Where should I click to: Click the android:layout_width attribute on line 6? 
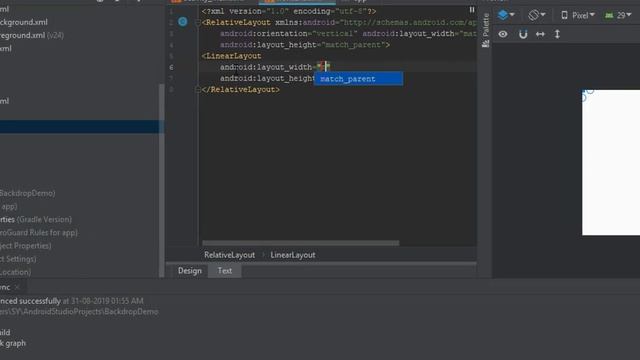tap(266, 67)
